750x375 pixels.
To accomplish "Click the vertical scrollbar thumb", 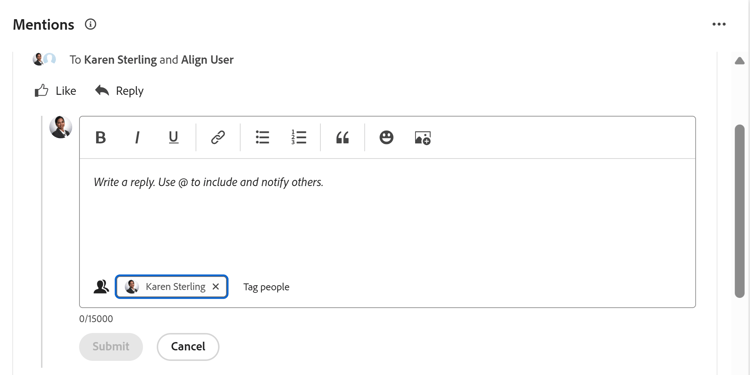I will 739,211.
